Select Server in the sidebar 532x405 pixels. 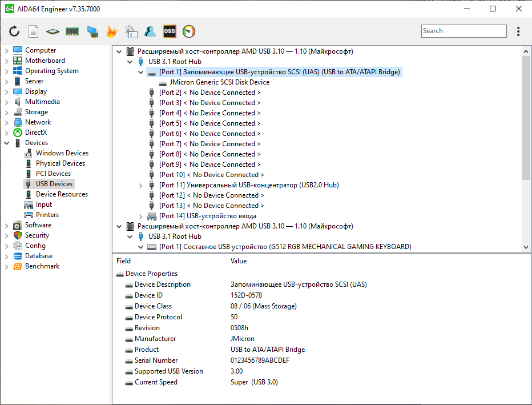click(34, 81)
